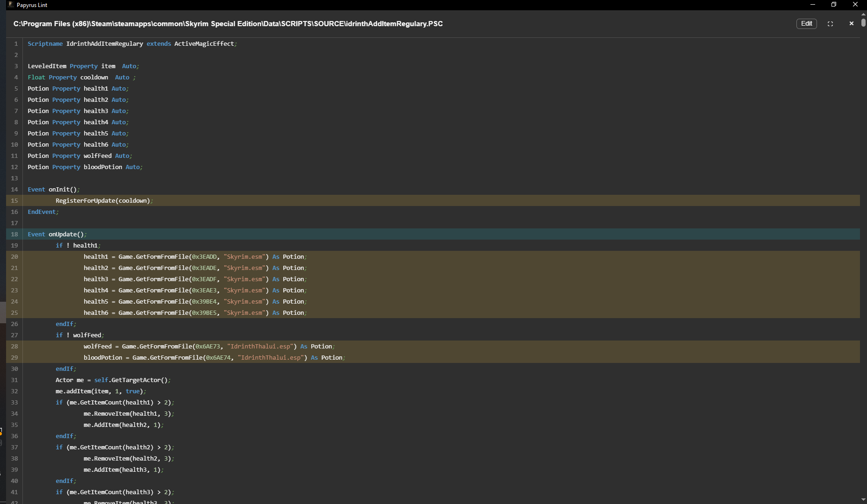867x504 pixels.
Task: Click line 14 Event onInit()
Action: click(54, 189)
